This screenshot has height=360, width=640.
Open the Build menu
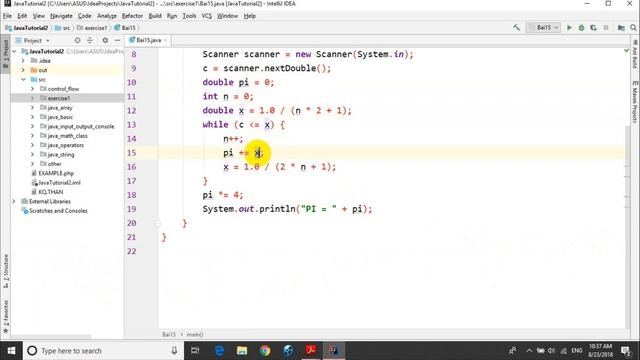pos(155,16)
